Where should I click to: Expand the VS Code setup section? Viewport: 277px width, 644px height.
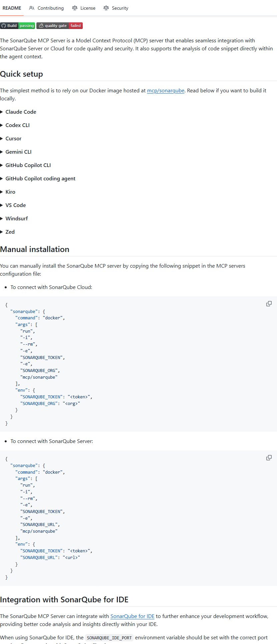[x=15, y=205]
